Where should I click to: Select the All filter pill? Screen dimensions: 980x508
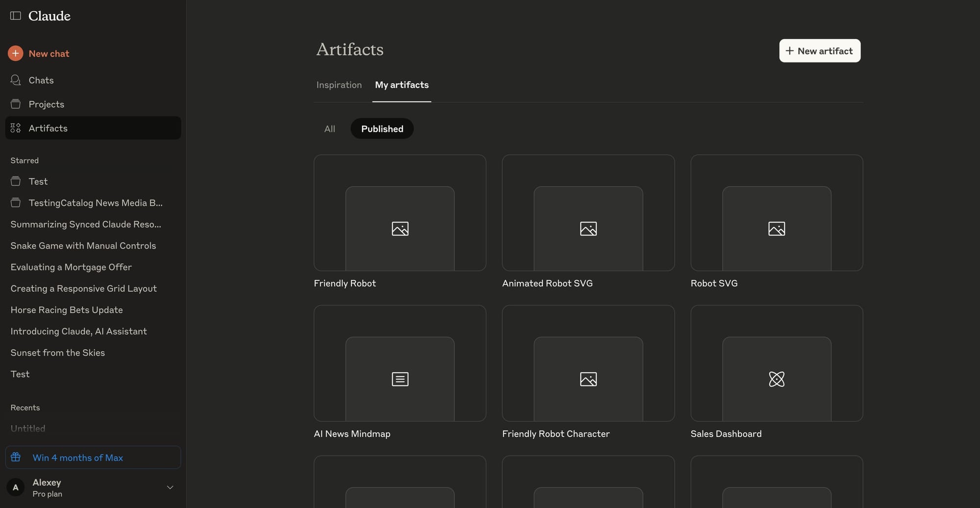point(330,128)
